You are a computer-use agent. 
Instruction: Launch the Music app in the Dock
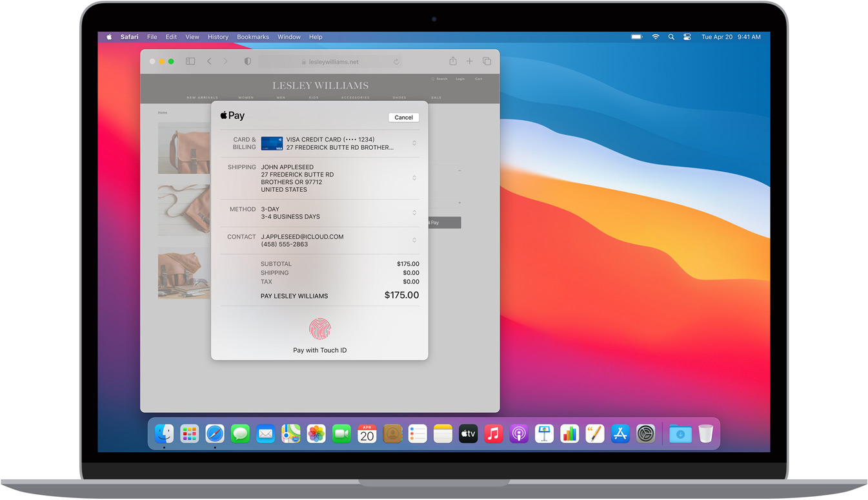[494, 433]
